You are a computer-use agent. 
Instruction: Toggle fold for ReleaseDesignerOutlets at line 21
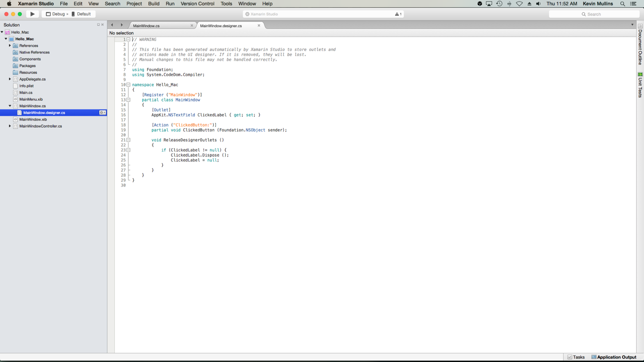point(128,140)
